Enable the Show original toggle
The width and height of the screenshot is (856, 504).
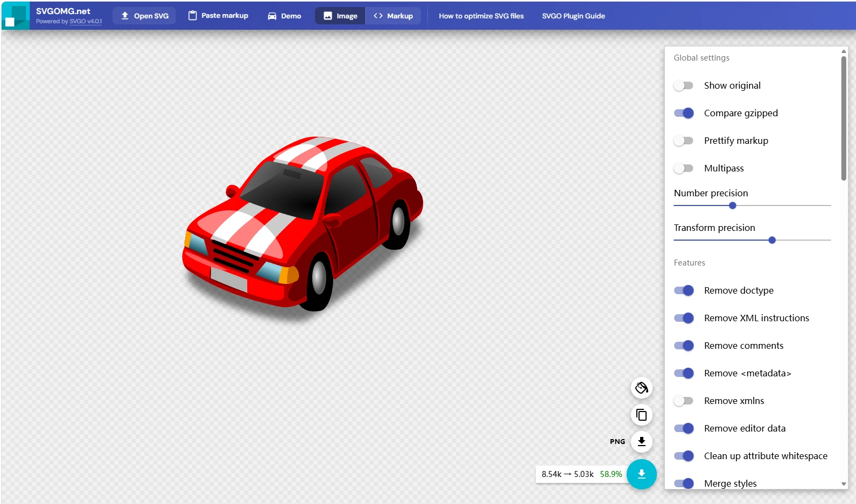[x=684, y=85]
